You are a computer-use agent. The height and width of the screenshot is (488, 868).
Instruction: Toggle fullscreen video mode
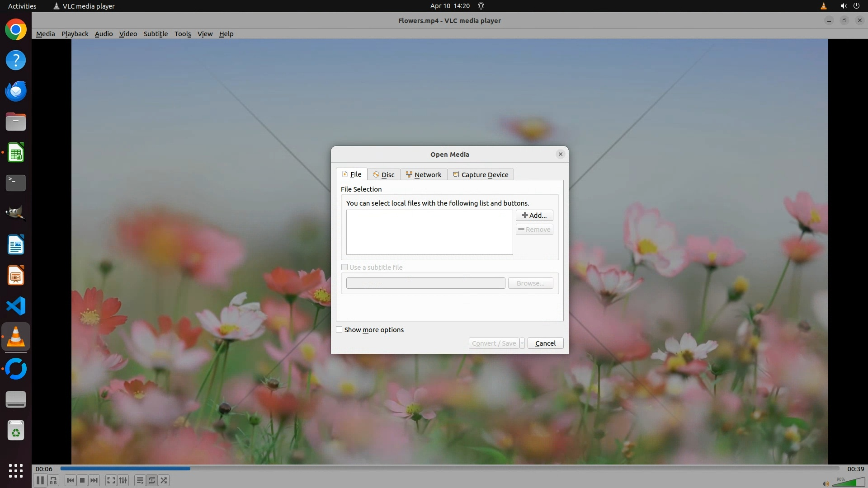(x=111, y=480)
